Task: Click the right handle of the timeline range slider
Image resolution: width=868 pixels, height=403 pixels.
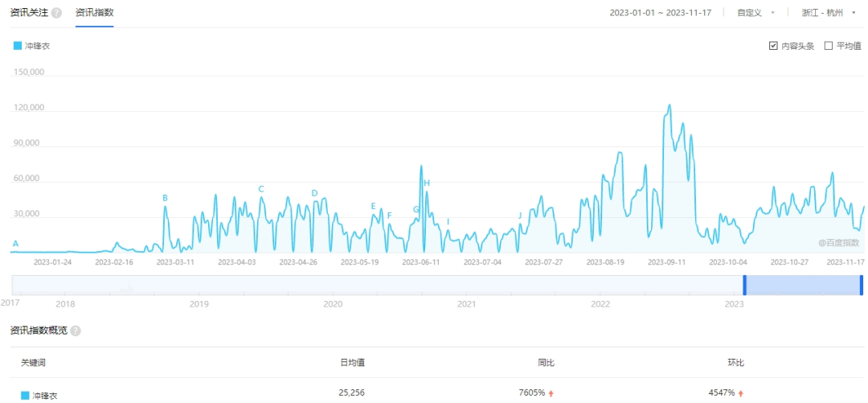Action: tap(861, 285)
